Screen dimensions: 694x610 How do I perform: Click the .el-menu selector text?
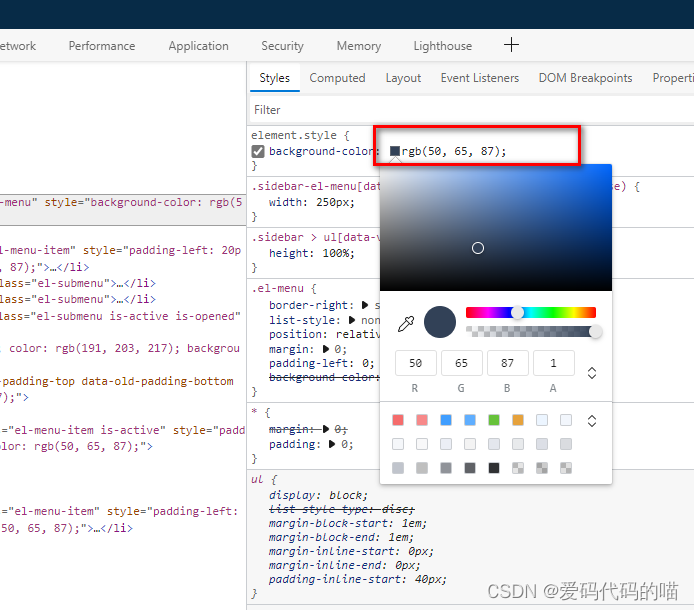278,288
